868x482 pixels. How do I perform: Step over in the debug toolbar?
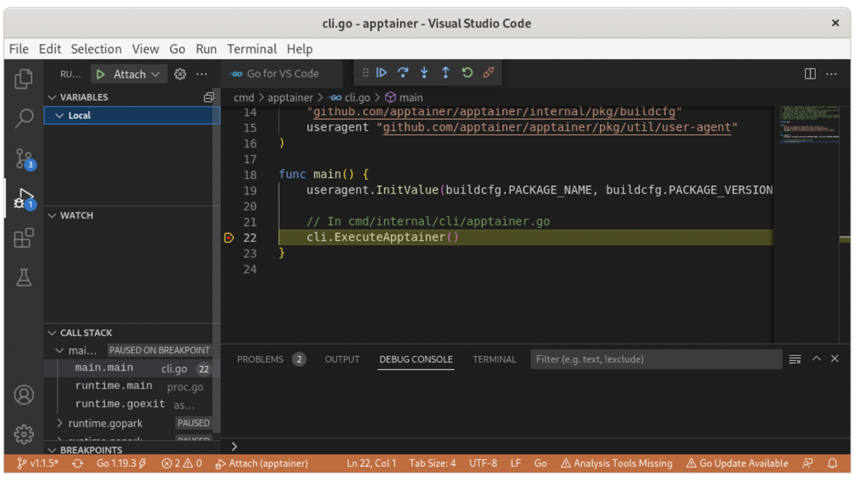click(x=403, y=73)
